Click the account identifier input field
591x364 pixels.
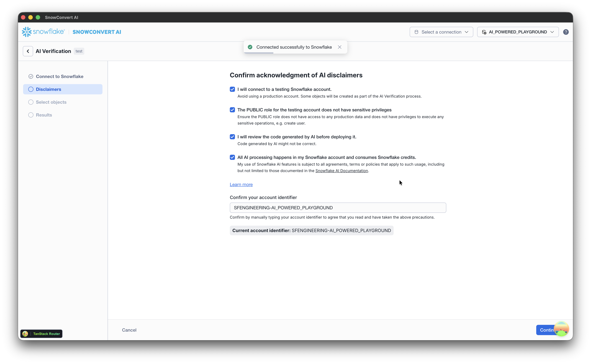click(338, 208)
